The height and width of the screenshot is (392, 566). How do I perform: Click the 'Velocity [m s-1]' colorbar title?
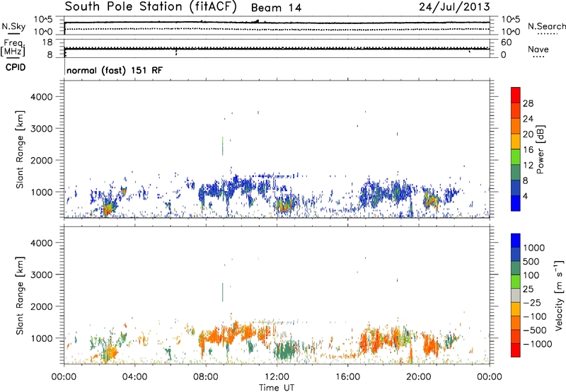(x=559, y=295)
